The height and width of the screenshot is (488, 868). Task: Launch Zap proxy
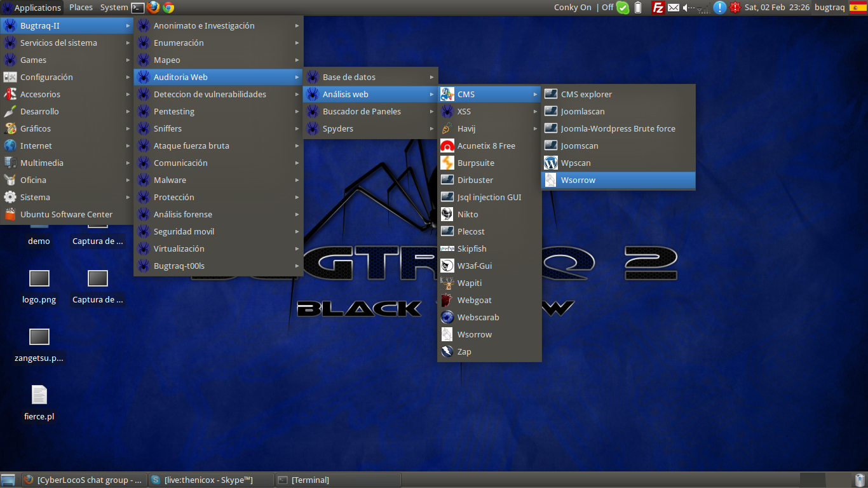pyautogui.click(x=489, y=351)
